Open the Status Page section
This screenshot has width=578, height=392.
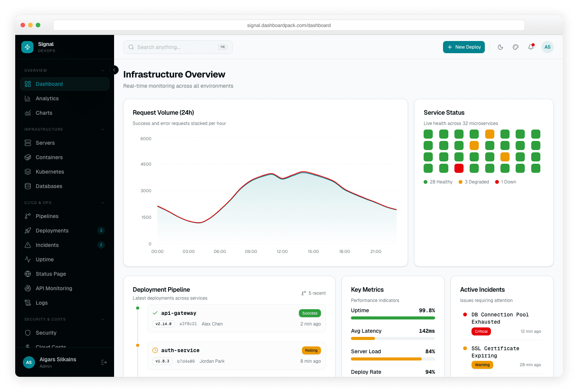click(x=51, y=274)
